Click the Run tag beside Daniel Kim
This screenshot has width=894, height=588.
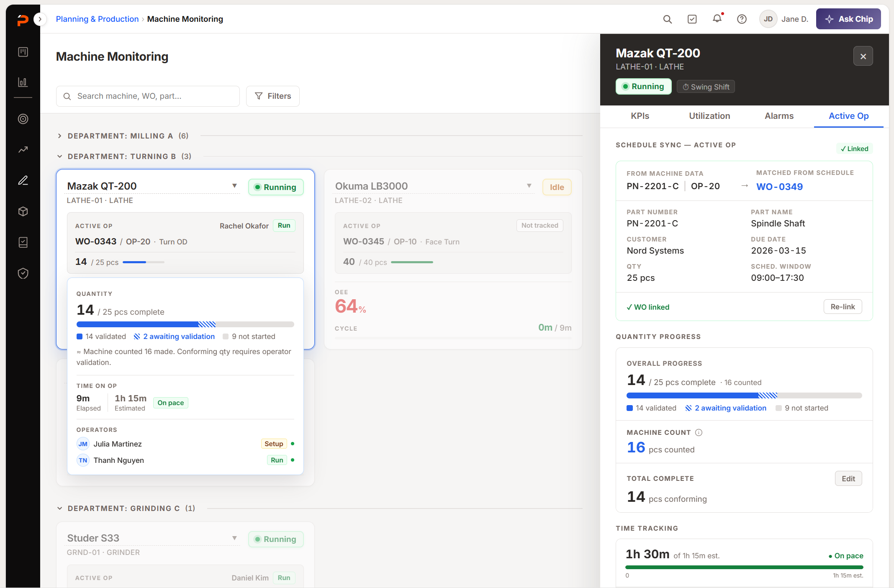pos(284,578)
